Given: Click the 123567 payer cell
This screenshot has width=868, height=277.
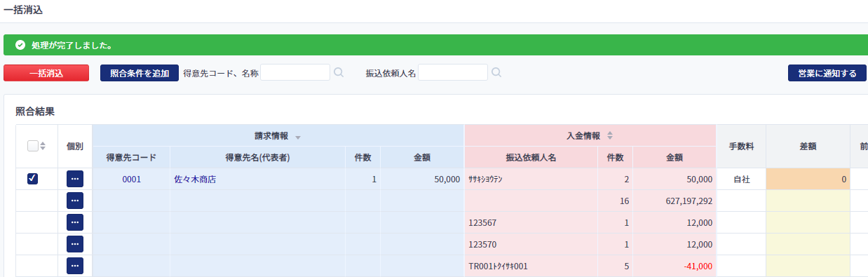Looking at the screenshot, I should 531,222.
